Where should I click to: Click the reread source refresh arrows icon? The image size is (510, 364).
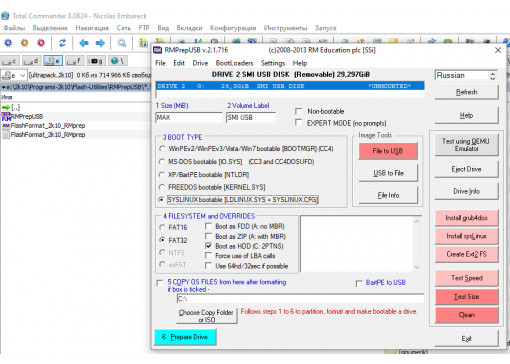(62, 43)
